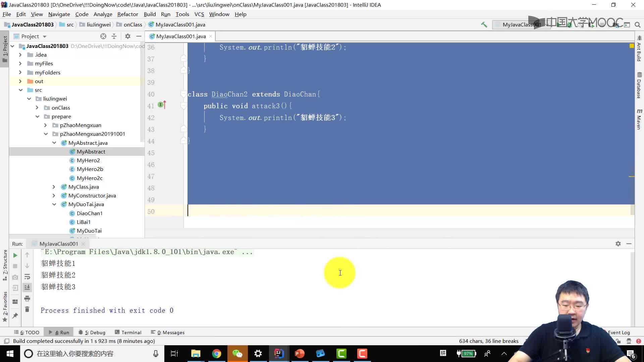Click the settings gear icon in Run panel

tap(619, 244)
